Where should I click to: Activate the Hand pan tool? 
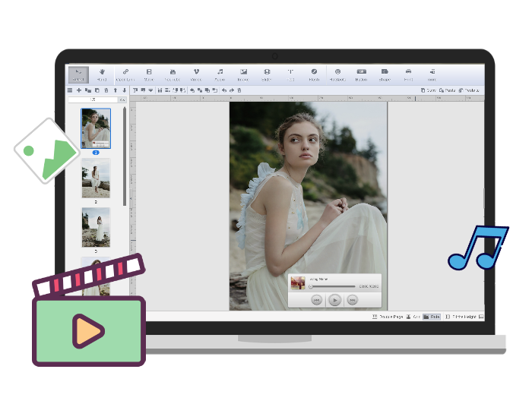pos(102,74)
